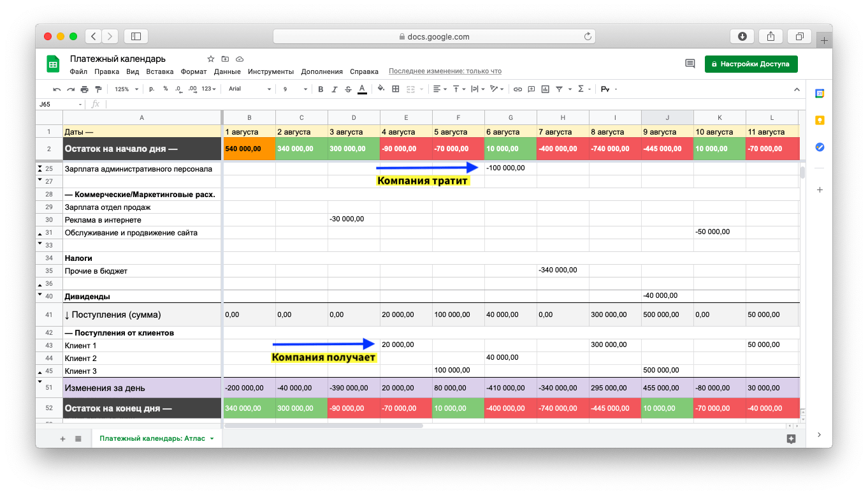Open the comments history icon
The height and width of the screenshot is (495, 868).
pyautogui.click(x=690, y=64)
